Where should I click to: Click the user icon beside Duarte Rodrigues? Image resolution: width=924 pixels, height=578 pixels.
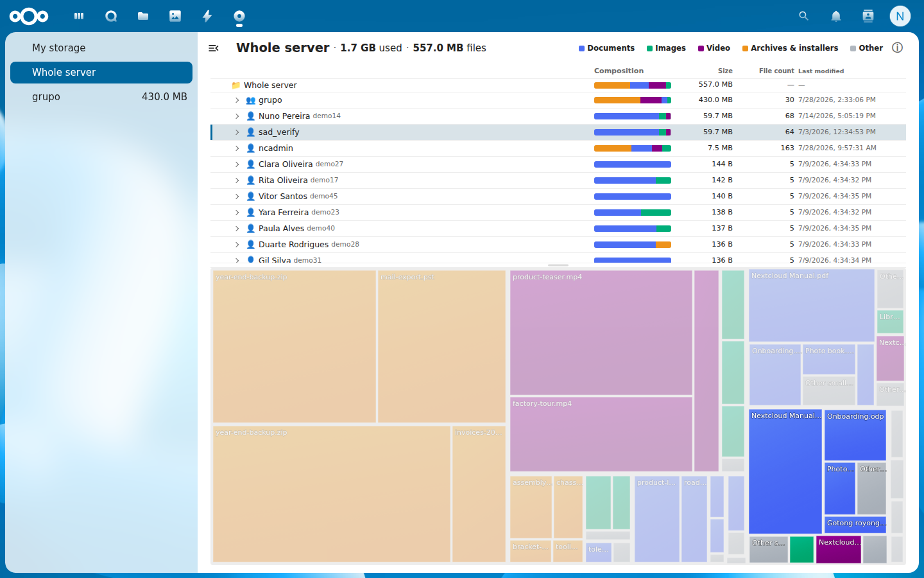tap(251, 245)
